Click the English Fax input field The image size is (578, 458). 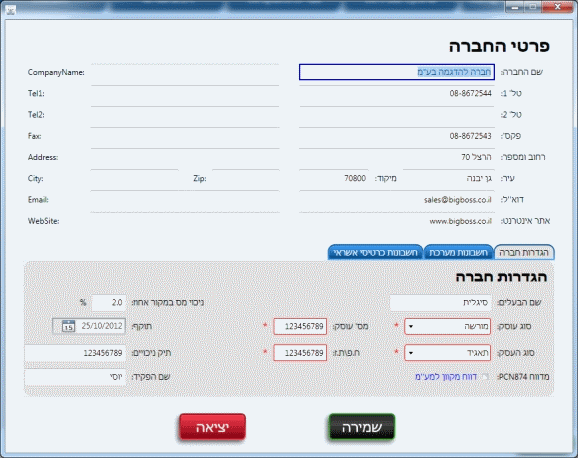(185, 136)
